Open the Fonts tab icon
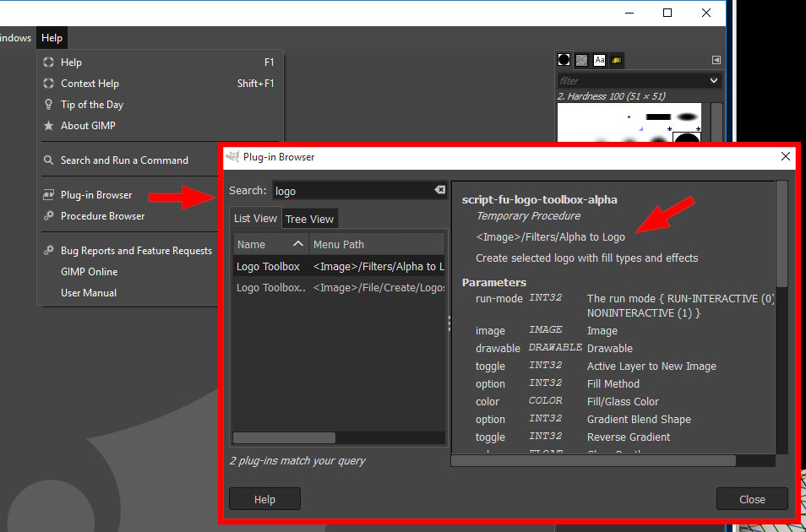806x532 pixels. coord(599,61)
